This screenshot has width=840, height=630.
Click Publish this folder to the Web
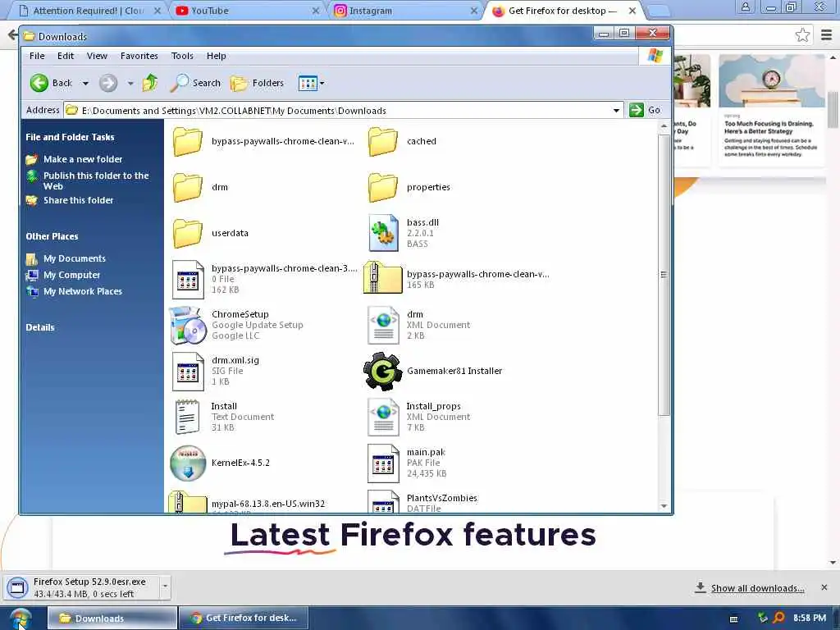[96, 180]
